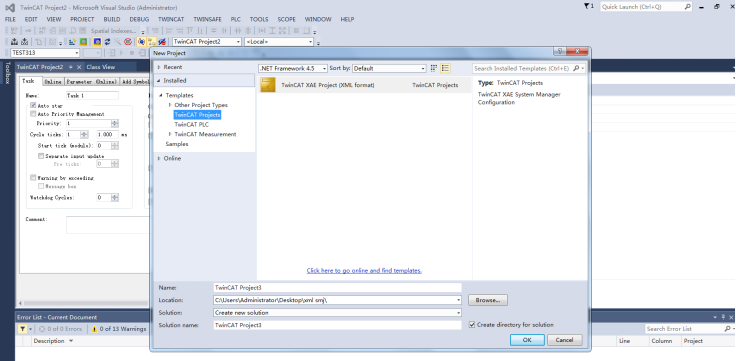Check Separate input update option
Viewport: 736px width, 361px height.
[x=41, y=156]
